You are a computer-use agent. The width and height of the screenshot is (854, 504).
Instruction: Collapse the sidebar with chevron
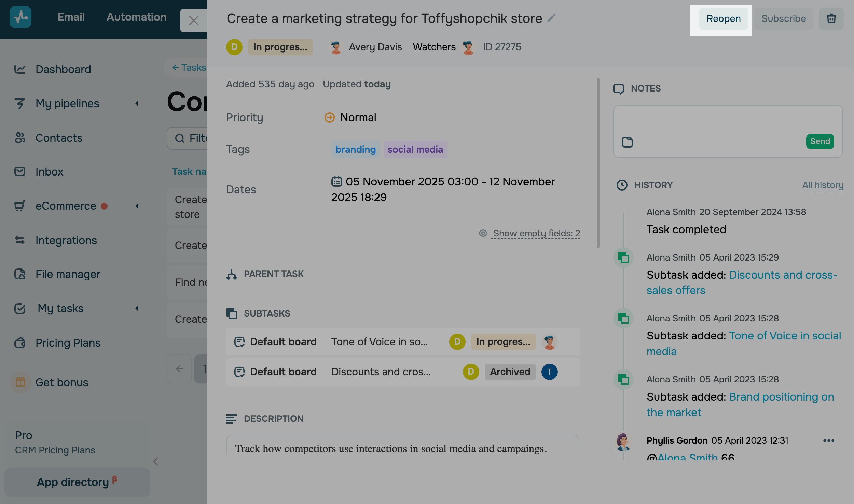[x=156, y=461]
